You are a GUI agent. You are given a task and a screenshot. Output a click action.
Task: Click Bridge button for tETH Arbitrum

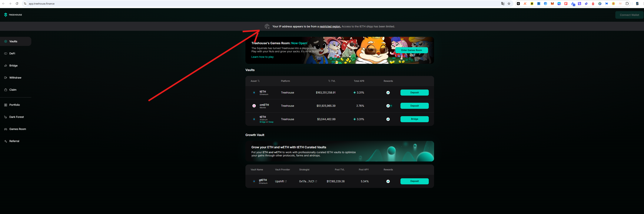pyautogui.click(x=414, y=119)
